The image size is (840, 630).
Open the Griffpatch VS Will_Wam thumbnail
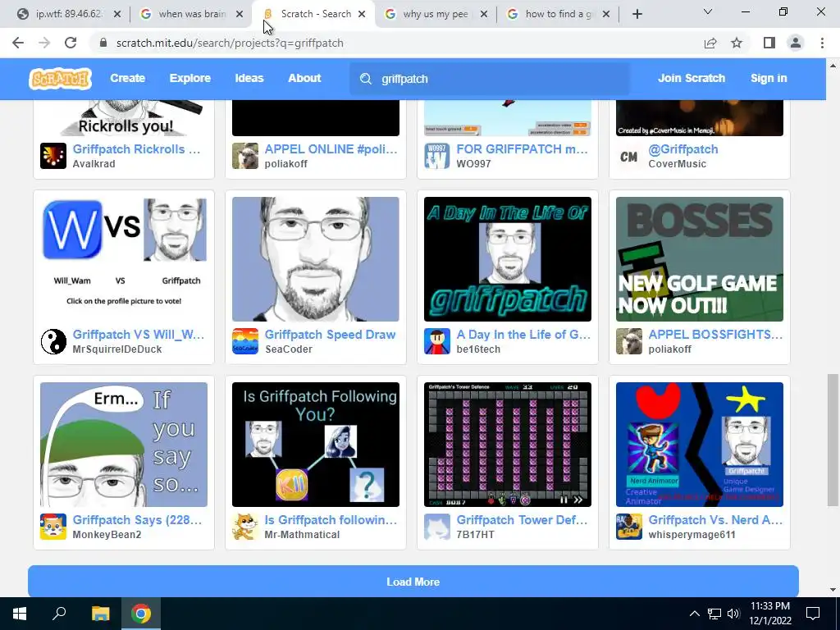[x=124, y=259]
